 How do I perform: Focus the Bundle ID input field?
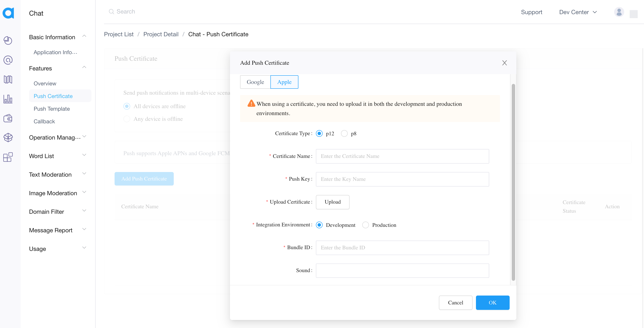(402, 247)
